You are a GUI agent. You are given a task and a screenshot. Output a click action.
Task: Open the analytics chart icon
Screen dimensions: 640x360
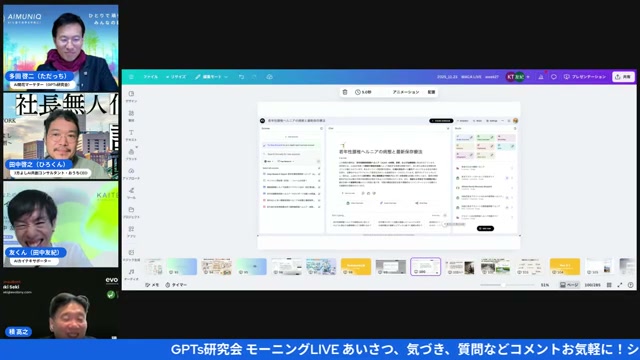541,77
